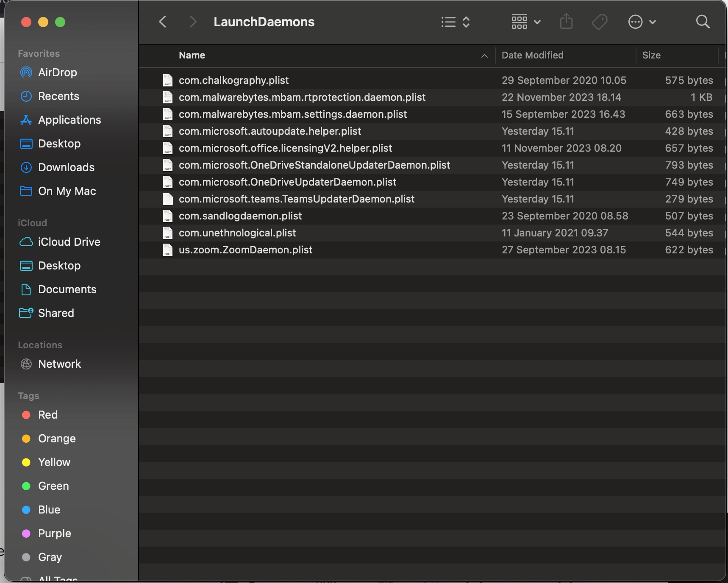Open the More actions ellipsis menu
The width and height of the screenshot is (728, 583).
642,22
